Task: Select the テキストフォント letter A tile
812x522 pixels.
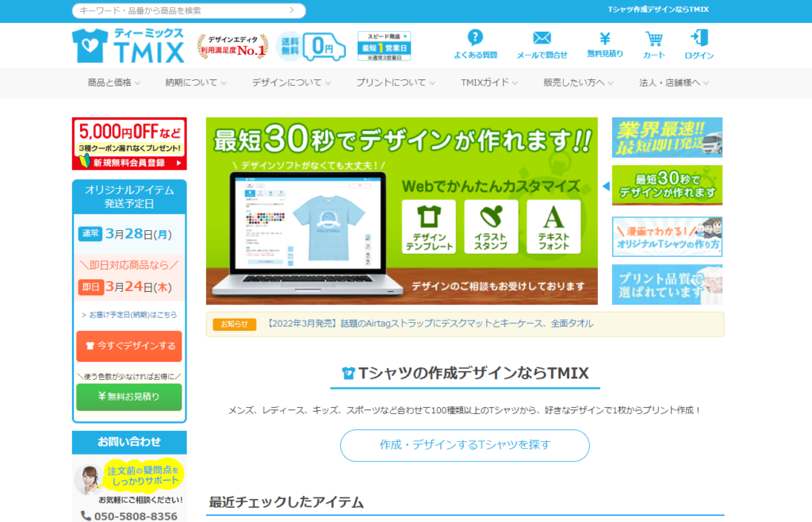Action: [553, 227]
